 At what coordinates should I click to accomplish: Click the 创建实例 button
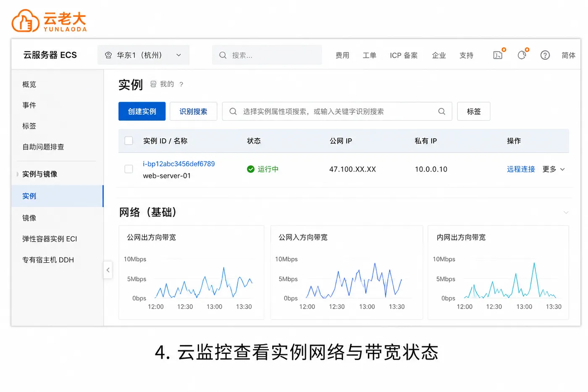point(142,111)
